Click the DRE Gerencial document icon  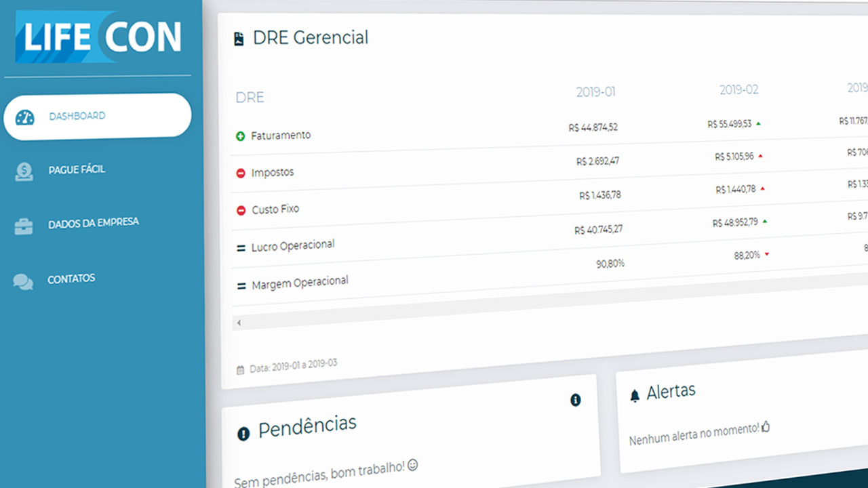coord(237,37)
